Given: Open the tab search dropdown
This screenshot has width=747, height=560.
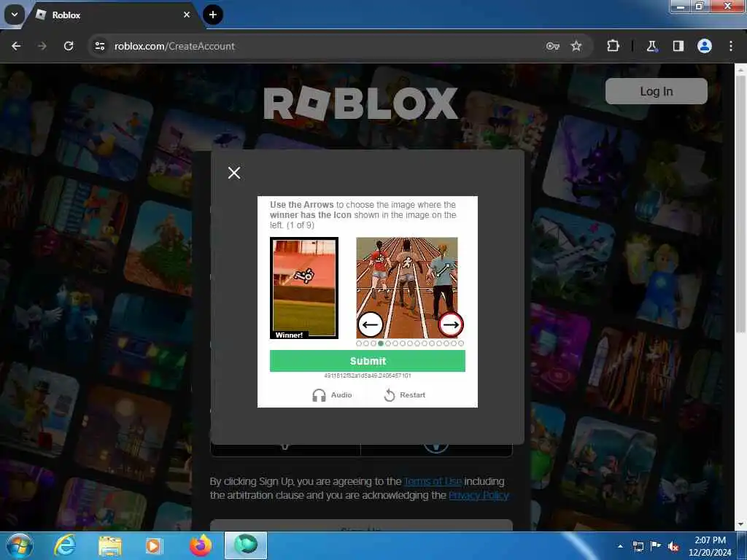Looking at the screenshot, I should (15, 15).
